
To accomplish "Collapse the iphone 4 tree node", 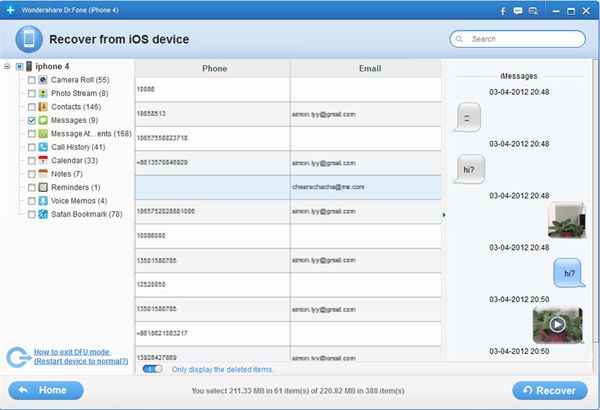I will coord(7,67).
